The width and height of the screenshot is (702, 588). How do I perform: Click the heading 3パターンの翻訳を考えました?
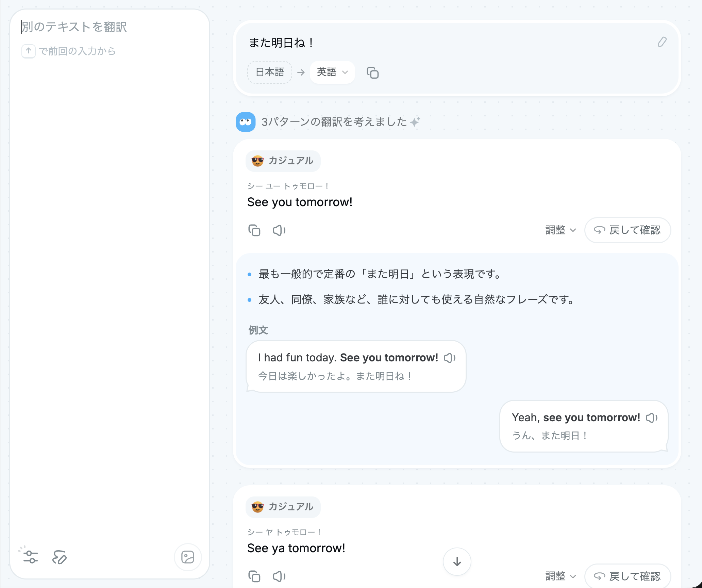(x=334, y=122)
